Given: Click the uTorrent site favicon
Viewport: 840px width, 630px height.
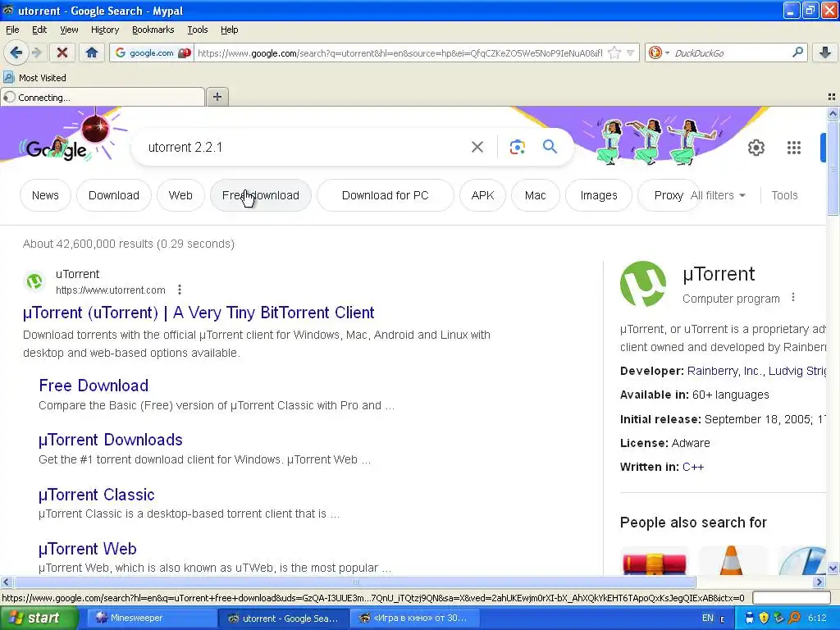Looking at the screenshot, I should pos(34,281).
